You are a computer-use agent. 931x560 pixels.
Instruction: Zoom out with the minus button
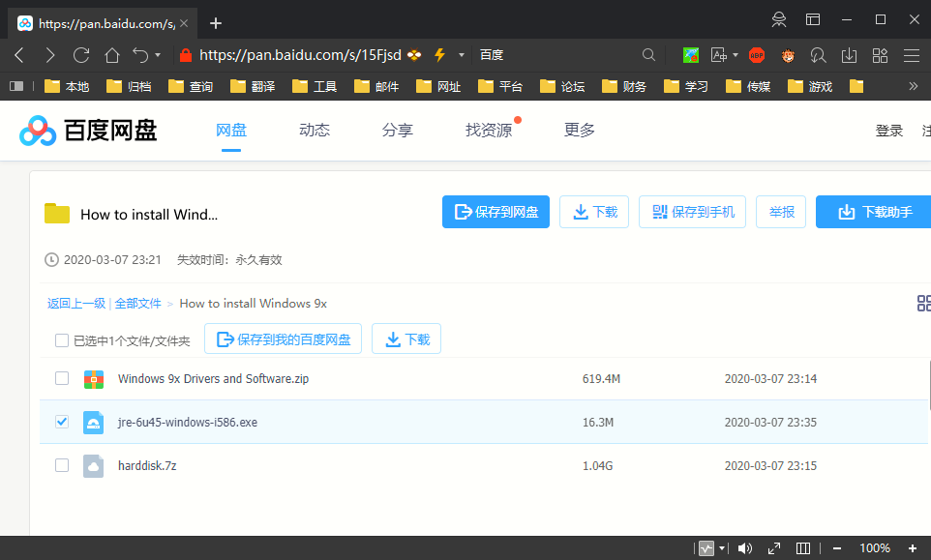(x=837, y=548)
